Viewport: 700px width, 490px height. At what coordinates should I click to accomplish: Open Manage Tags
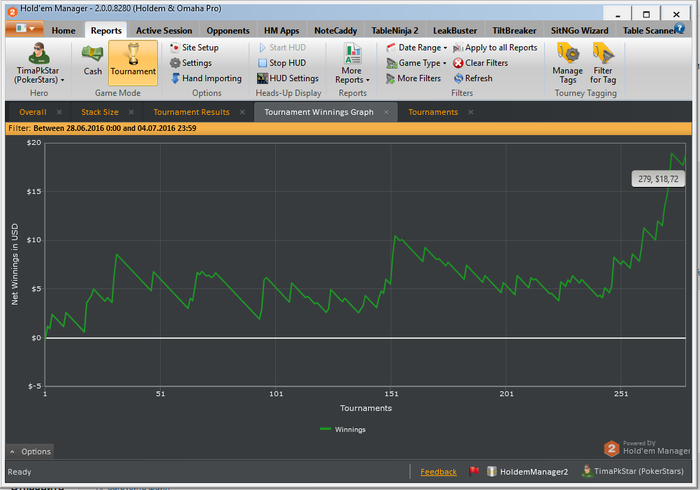(x=567, y=63)
